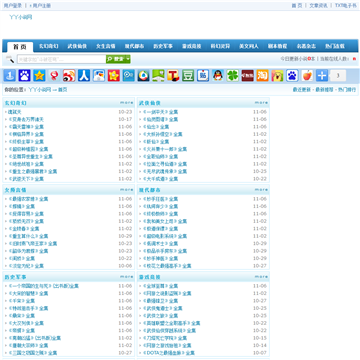Click the yellow face share icon
The width and height of the screenshot is (360, 360).
coord(277,76)
